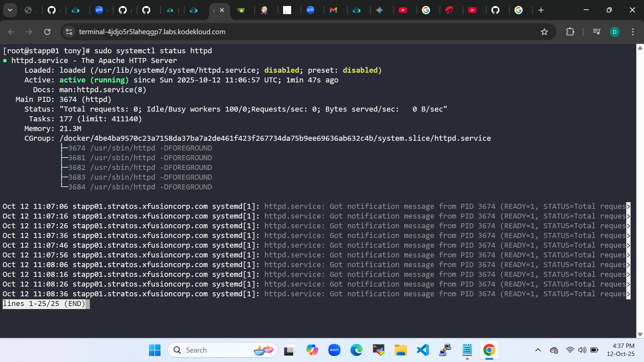644x362 pixels.
Task: Open the Extensions puzzle icon
Action: [570, 32]
